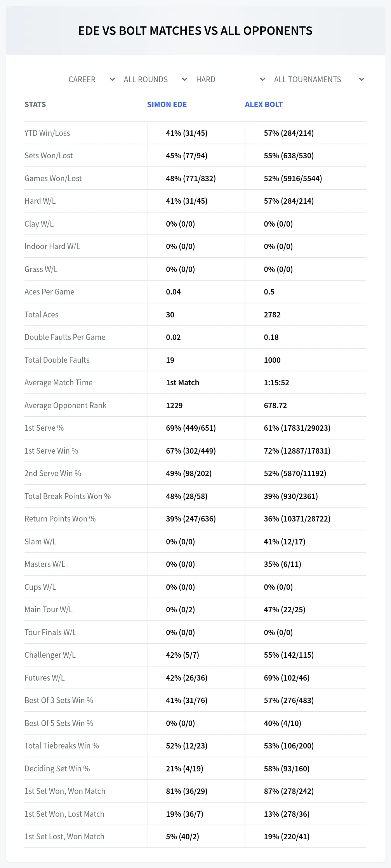Click Bolt's 1st Set Lost, Won Match value
The width and height of the screenshot is (391, 868).
point(287,837)
